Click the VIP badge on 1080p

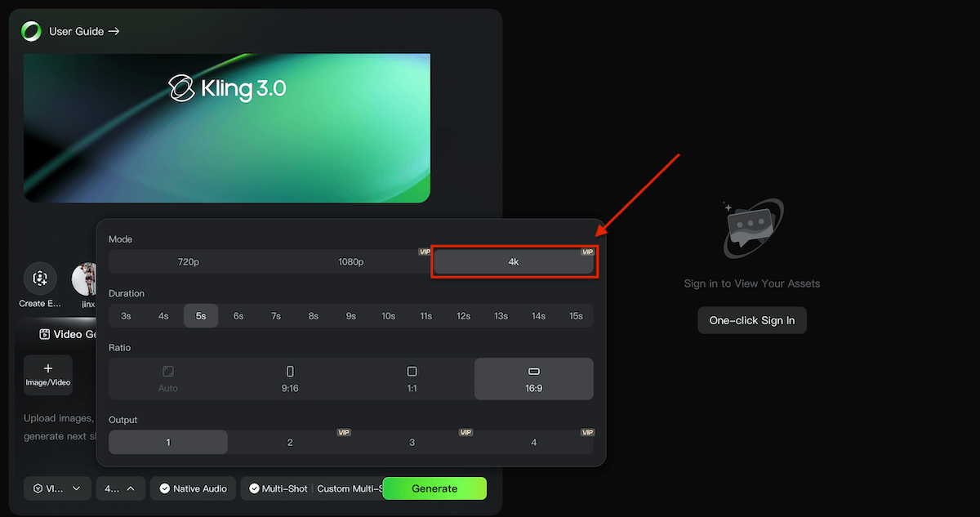click(425, 252)
